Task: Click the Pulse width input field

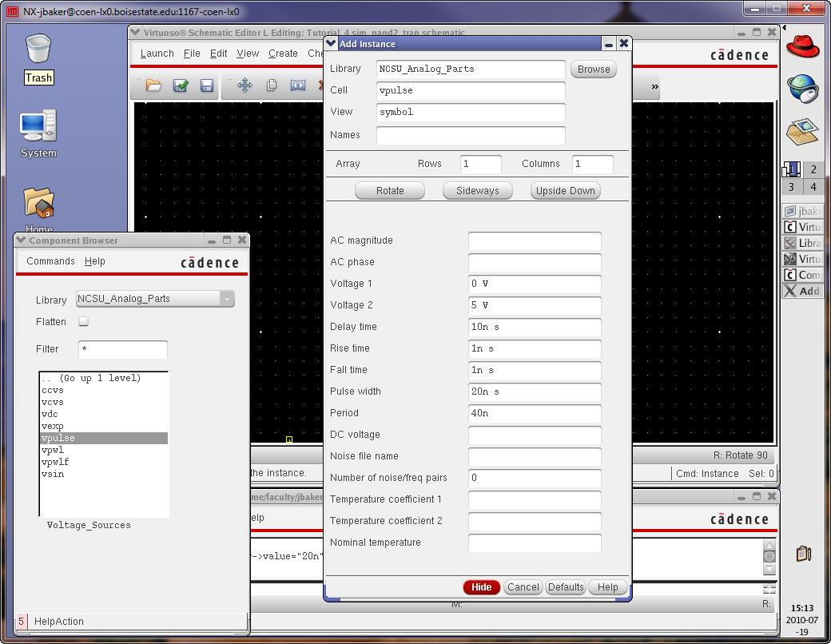Action: (534, 392)
